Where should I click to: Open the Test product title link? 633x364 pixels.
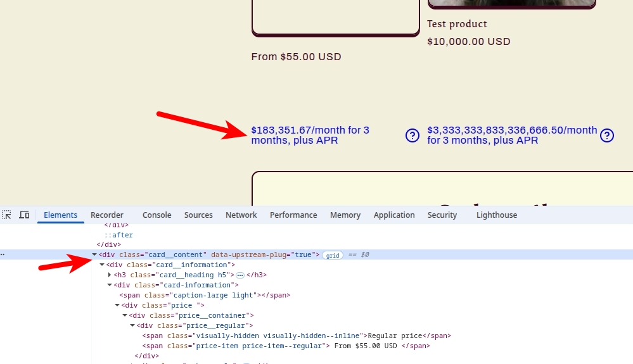[457, 24]
